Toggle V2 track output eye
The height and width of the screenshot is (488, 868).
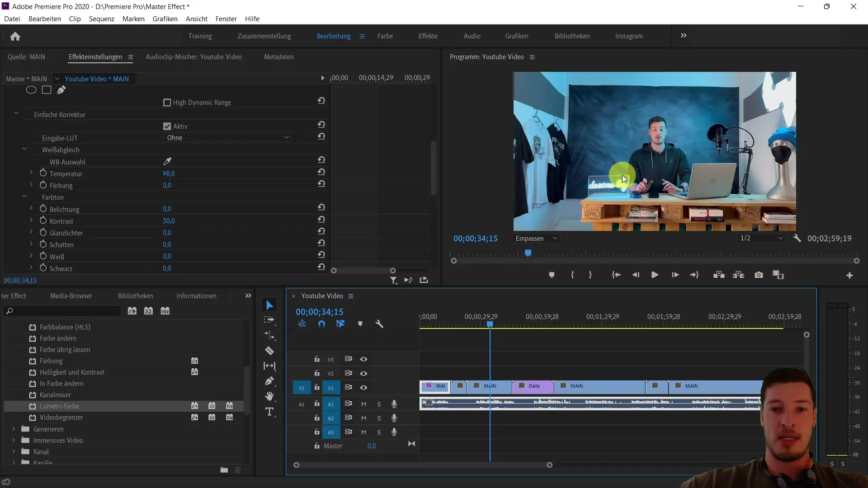[x=363, y=374]
